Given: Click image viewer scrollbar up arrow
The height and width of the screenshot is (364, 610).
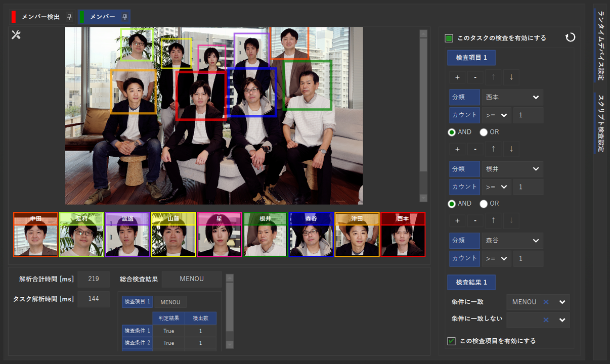Looking at the screenshot, I should pos(423,33).
